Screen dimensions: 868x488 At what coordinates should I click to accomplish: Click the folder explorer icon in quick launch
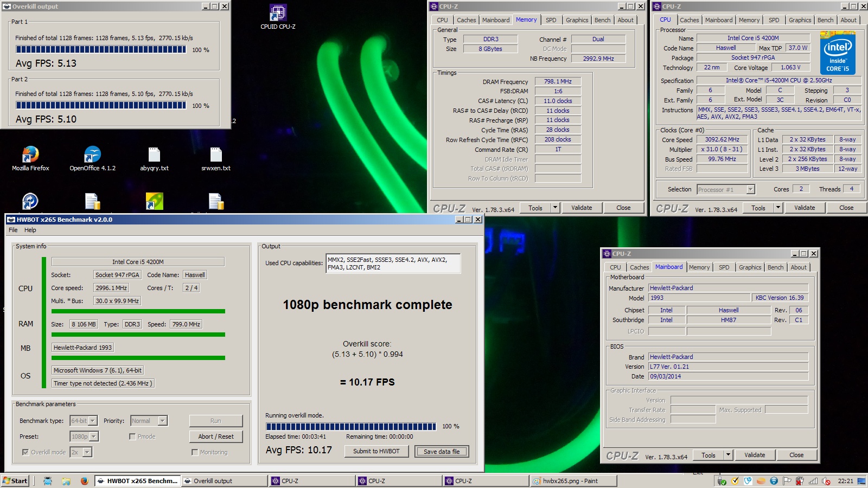66,481
